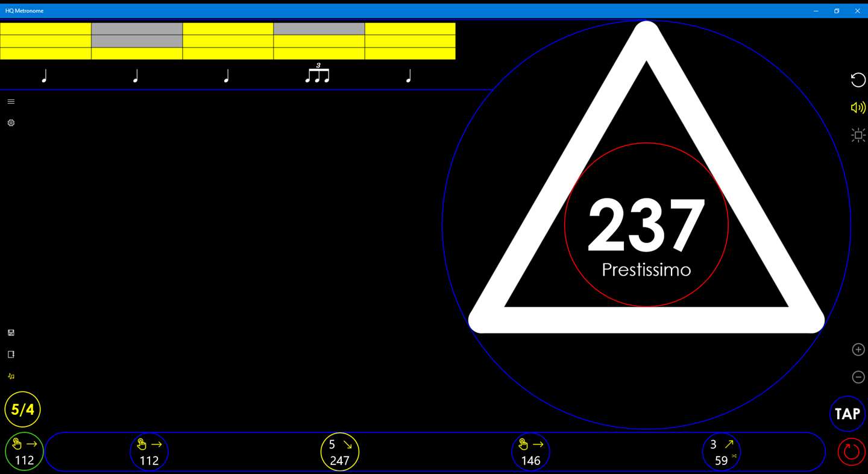The image size is (868, 474).
Task: Select the 59 preset with shuffle
Action: [x=722, y=452]
